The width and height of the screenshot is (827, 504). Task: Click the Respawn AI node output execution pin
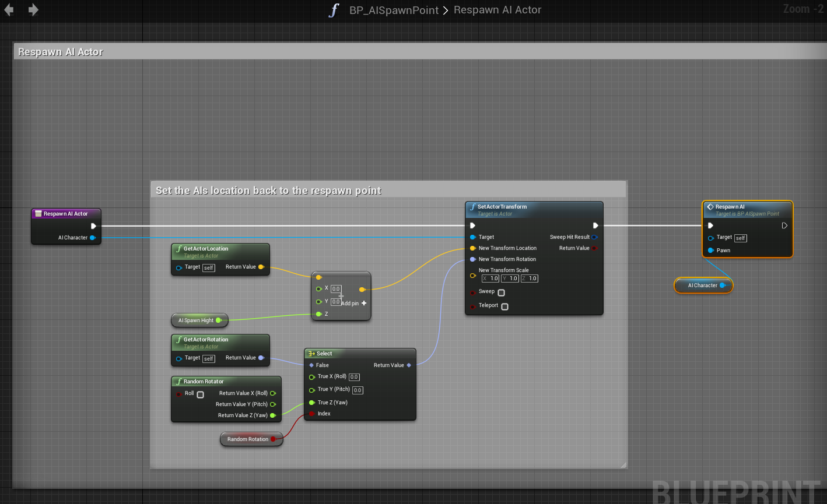[x=784, y=225]
